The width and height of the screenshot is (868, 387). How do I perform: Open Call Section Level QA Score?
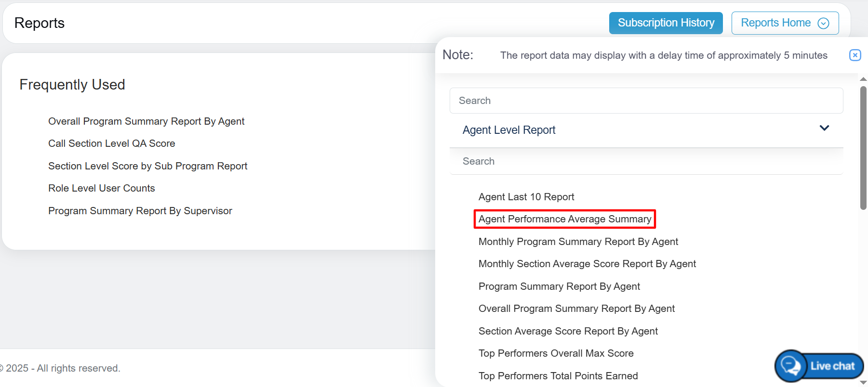click(x=111, y=143)
